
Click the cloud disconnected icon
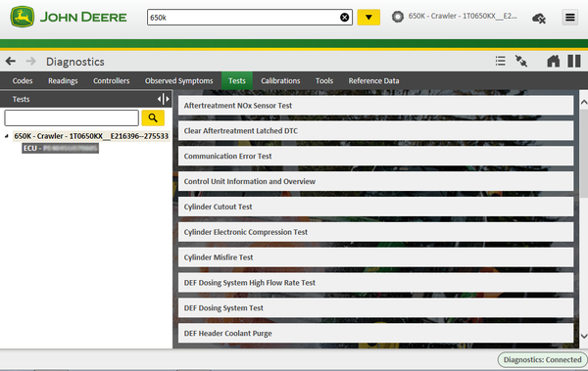pyautogui.click(x=539, y=18)
